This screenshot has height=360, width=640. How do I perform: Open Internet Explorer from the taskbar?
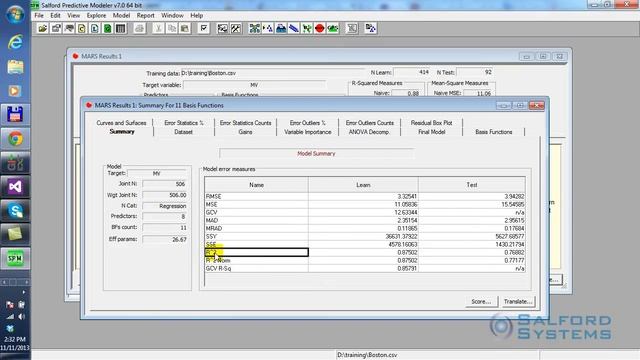point(15,42)
